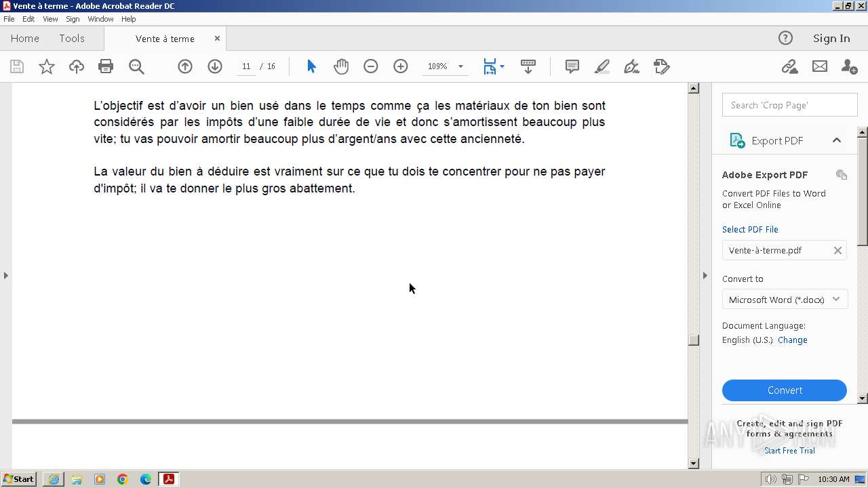Open Help with the question mark icon
Viewport: 868px width, 488px height.
785,38
